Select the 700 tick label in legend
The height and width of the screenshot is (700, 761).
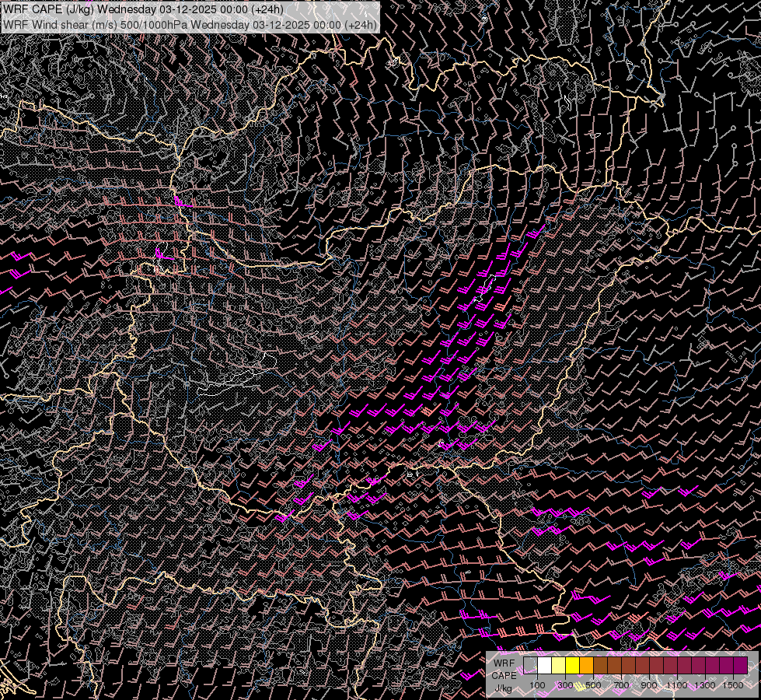coord(621,685)
